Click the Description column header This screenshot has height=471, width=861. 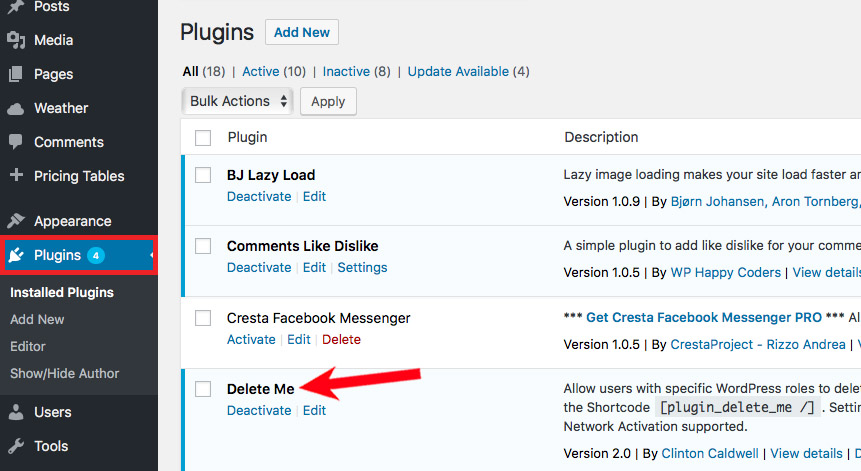[x=601, y=137]
